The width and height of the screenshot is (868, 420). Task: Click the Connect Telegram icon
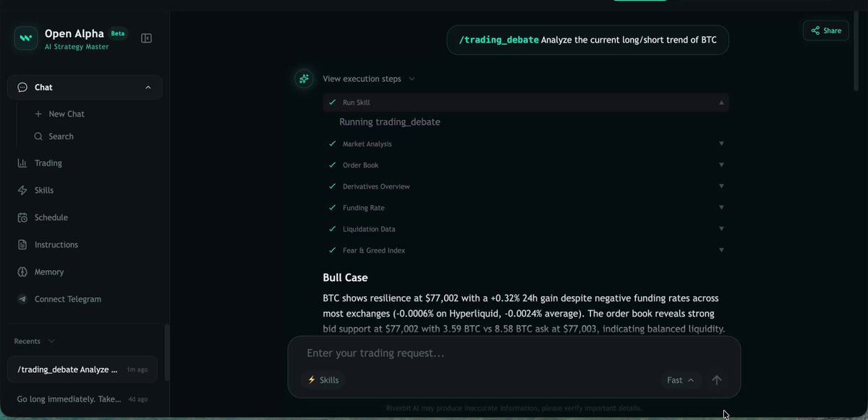click(x=22, y=299)
